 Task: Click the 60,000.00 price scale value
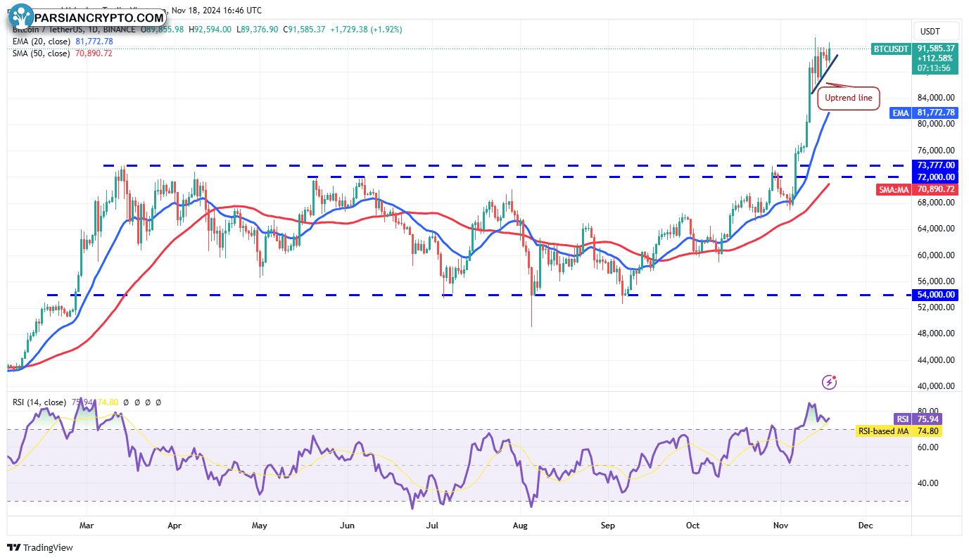(937, 255)
